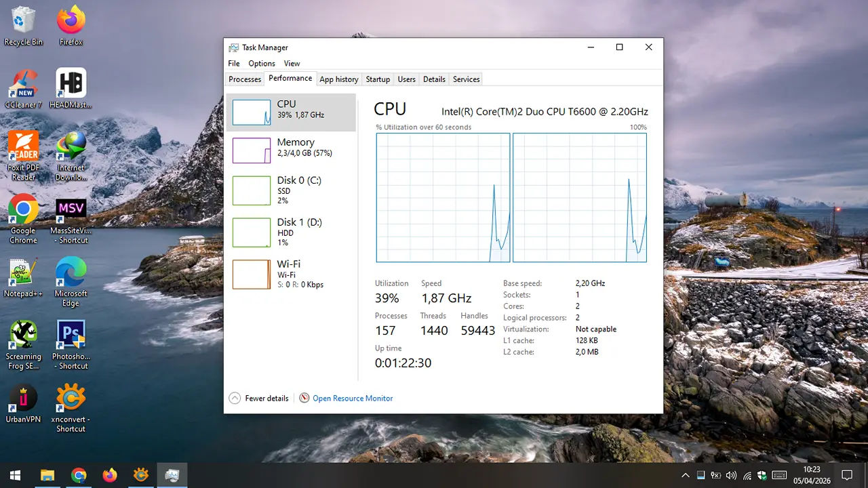Click the 39% utilization value
This screenshot has width=868, height=488.
(x=387, y=298)
